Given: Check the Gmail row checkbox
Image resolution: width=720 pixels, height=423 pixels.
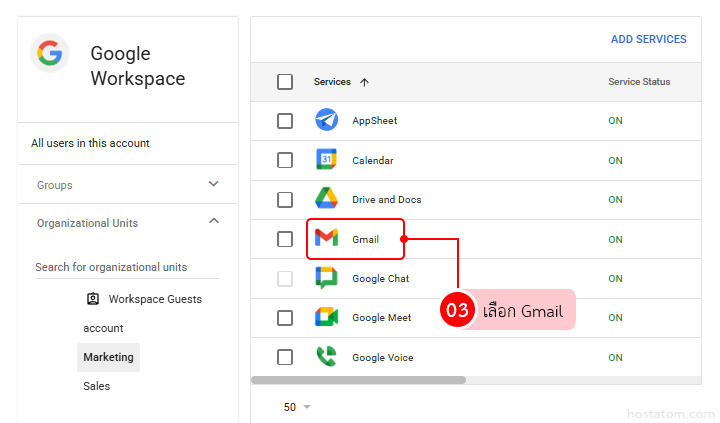Looking at the screenshot, I should tap(285, 239).
